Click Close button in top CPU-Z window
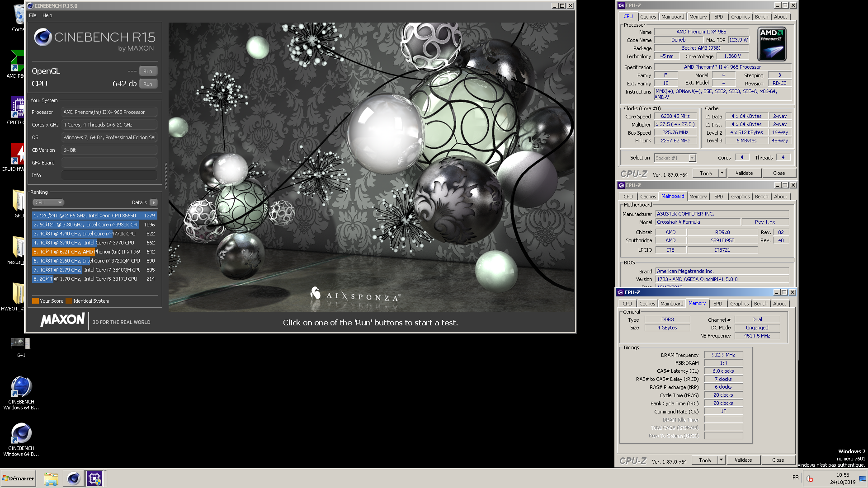 [779, 173]
